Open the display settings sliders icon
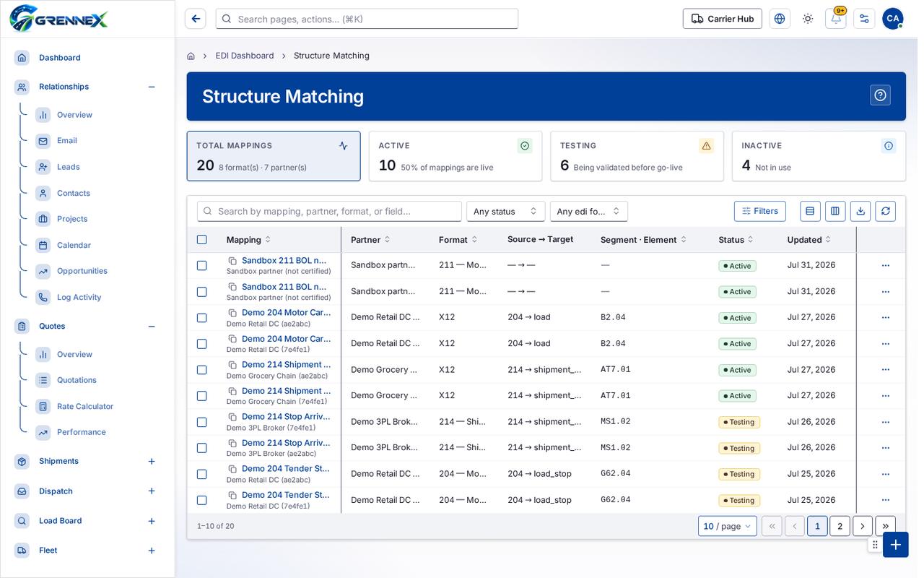This screenshot has height=578, width=924. 864,19
